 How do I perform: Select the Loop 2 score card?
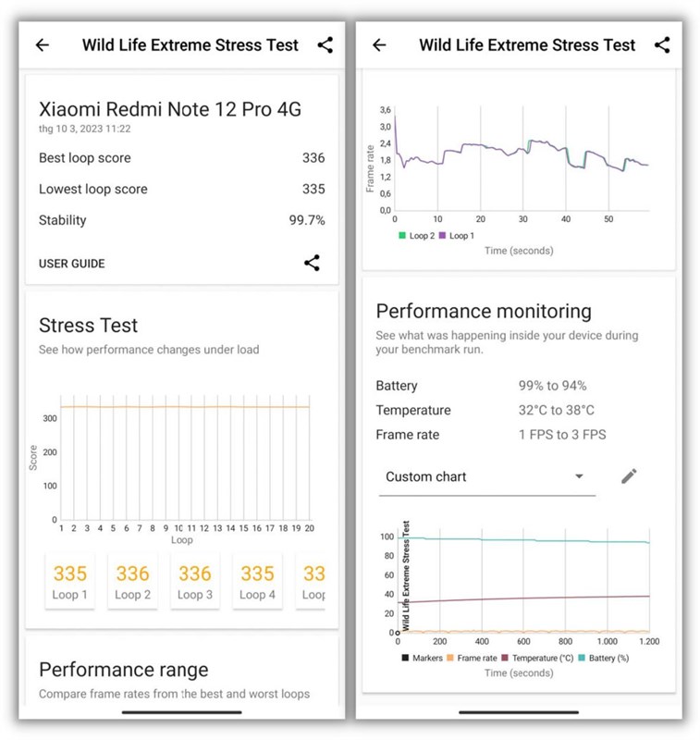coord(133,582)
